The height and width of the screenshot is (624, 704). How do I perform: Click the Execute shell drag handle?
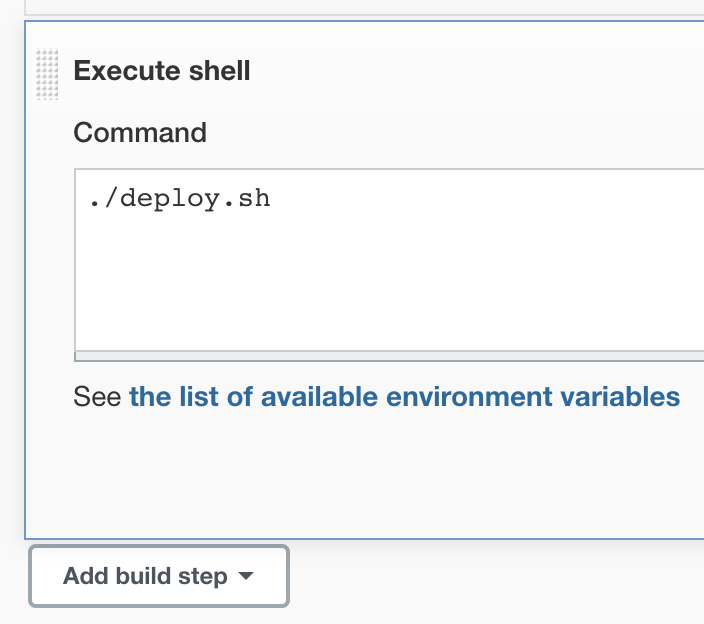coord(46,74)
